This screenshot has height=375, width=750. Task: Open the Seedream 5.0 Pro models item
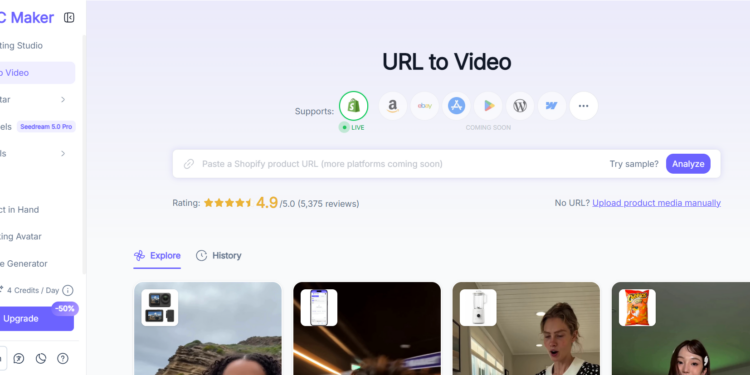pos(37,127)
